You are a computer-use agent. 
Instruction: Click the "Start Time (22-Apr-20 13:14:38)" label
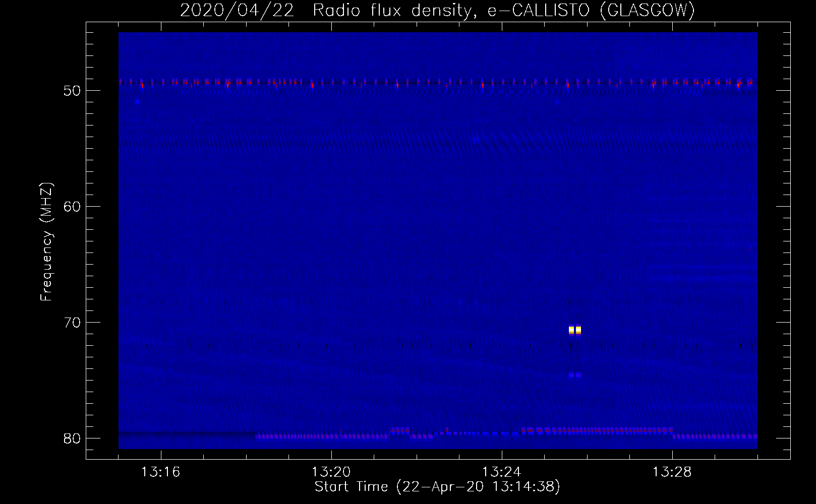click(437, 487)
